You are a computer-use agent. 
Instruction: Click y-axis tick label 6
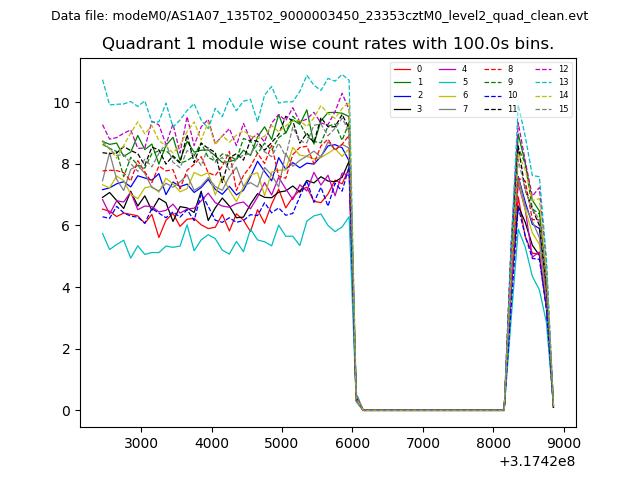click(66, 226)
